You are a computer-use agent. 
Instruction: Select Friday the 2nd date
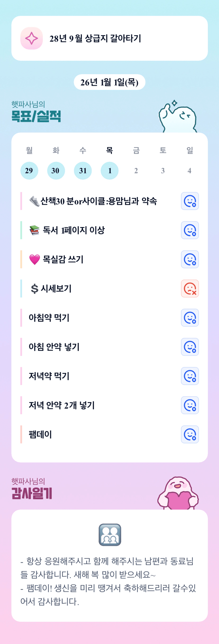tap(136, 171)
